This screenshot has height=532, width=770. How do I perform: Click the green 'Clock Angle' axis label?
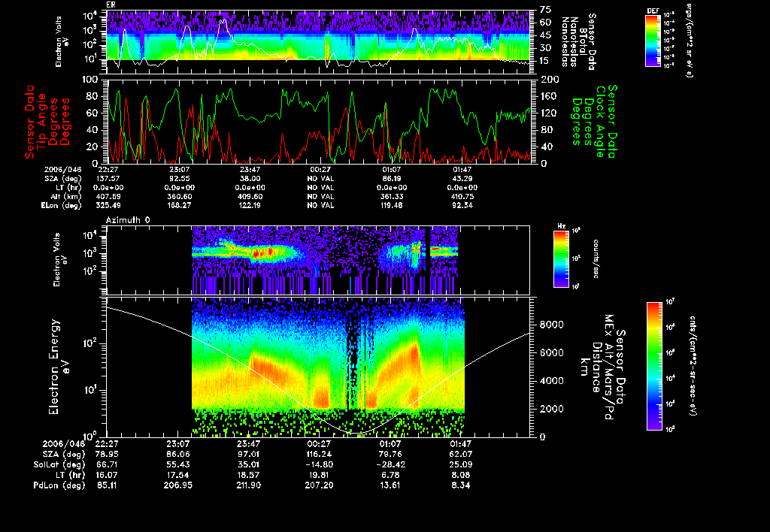coord(601,122)
